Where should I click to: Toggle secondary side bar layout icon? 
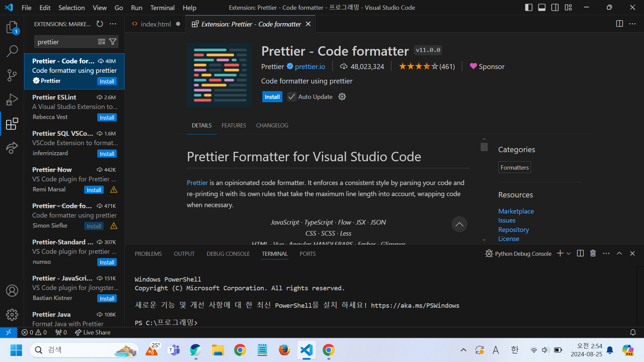click(x=555, y=7)
